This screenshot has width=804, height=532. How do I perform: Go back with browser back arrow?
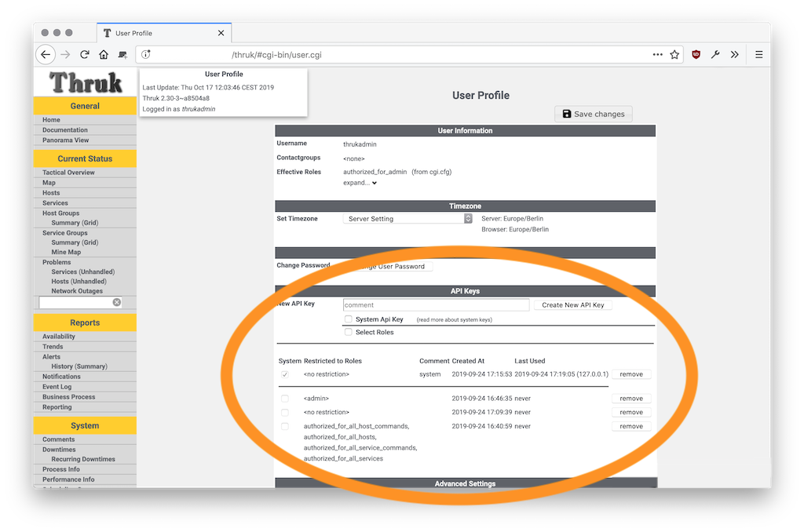(46, 54)
